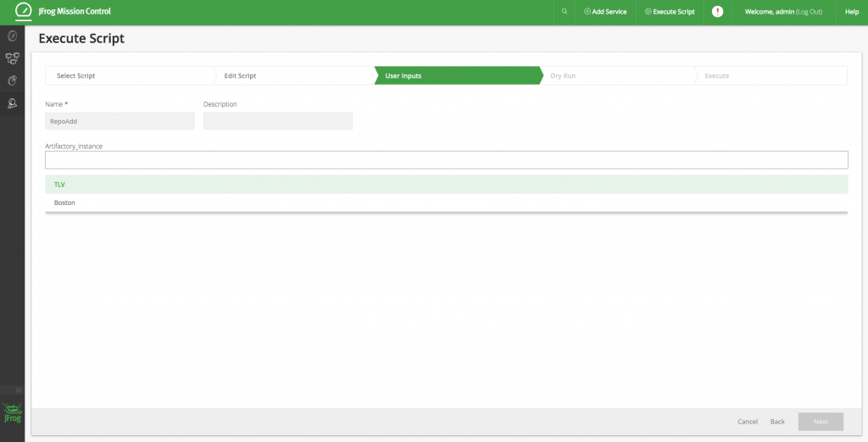This screenshot has width=868, height=442.
Task: Click the Welcome, admin text
Action: (770, 12)
